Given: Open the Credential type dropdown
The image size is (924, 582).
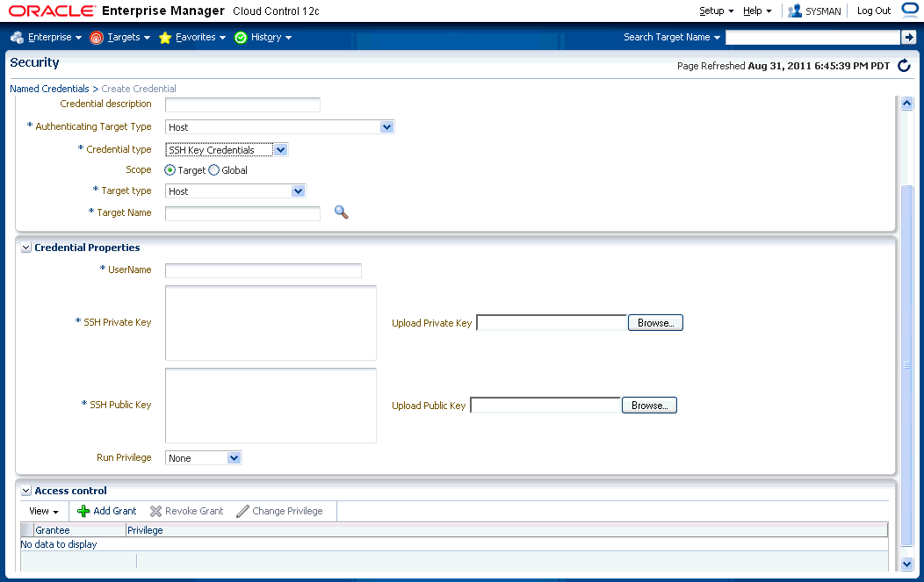Looking at the screenshot, I should click(x=280, y=150).
